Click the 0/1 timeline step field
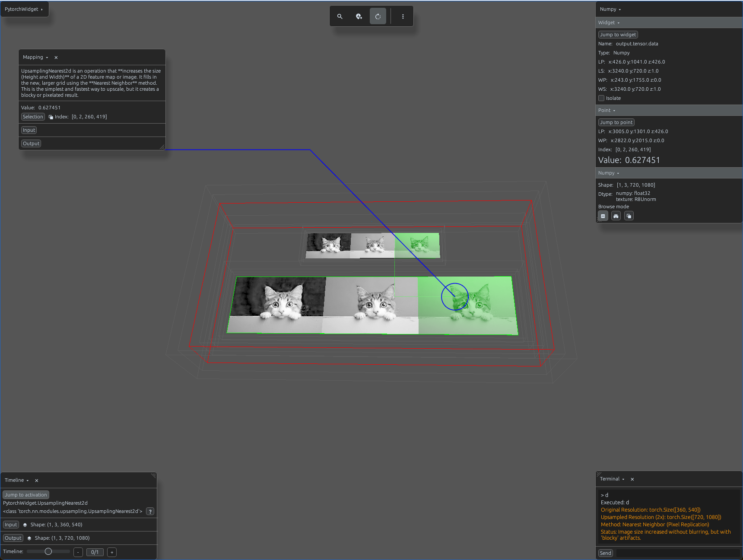The height and width of the screenshot is (560, 743). [95, 552]
